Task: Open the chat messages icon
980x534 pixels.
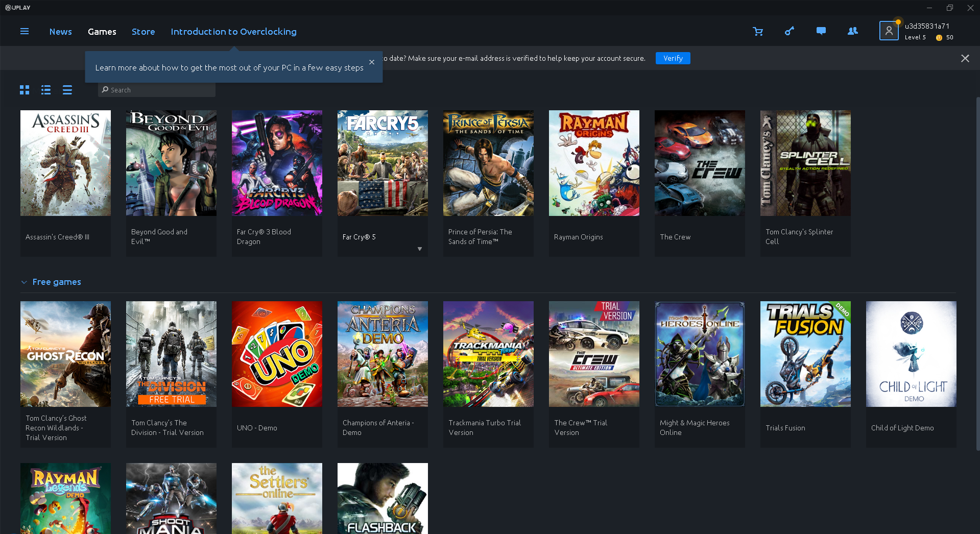Action: pos(821,31)
